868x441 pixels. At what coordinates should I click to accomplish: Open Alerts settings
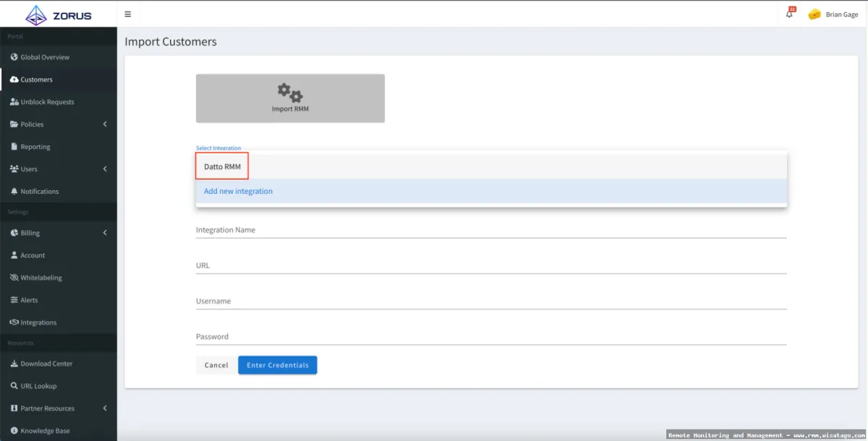point(29,300)
